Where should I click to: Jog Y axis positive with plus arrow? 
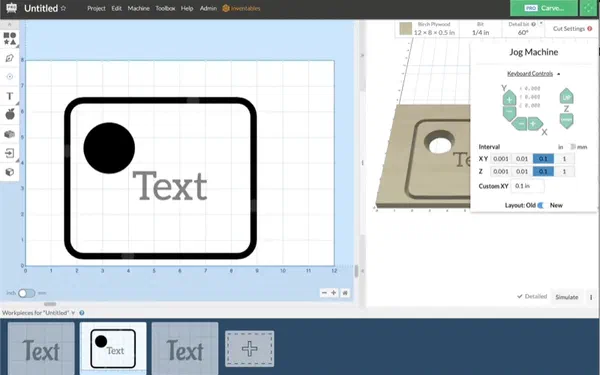point(509,98)
